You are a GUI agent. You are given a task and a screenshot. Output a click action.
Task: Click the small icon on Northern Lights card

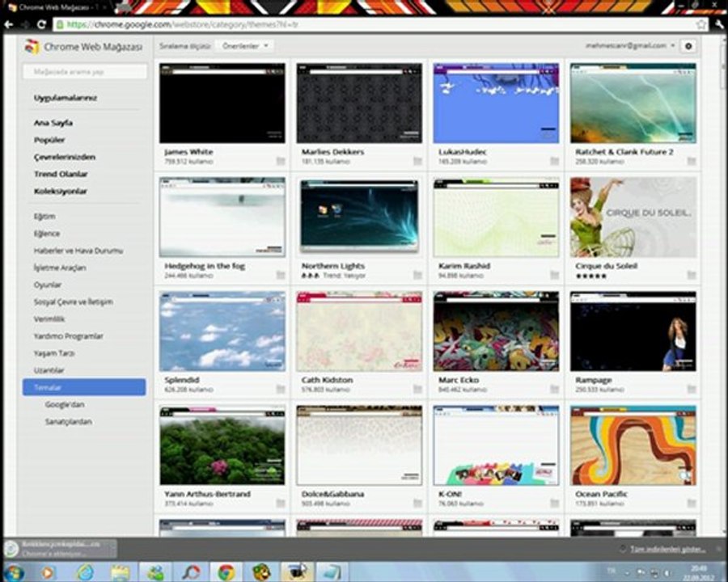417,275
